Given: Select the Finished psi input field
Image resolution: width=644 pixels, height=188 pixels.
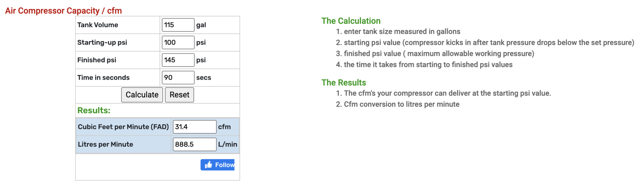Looking at the screenshot, I should [x=178, y=60].
